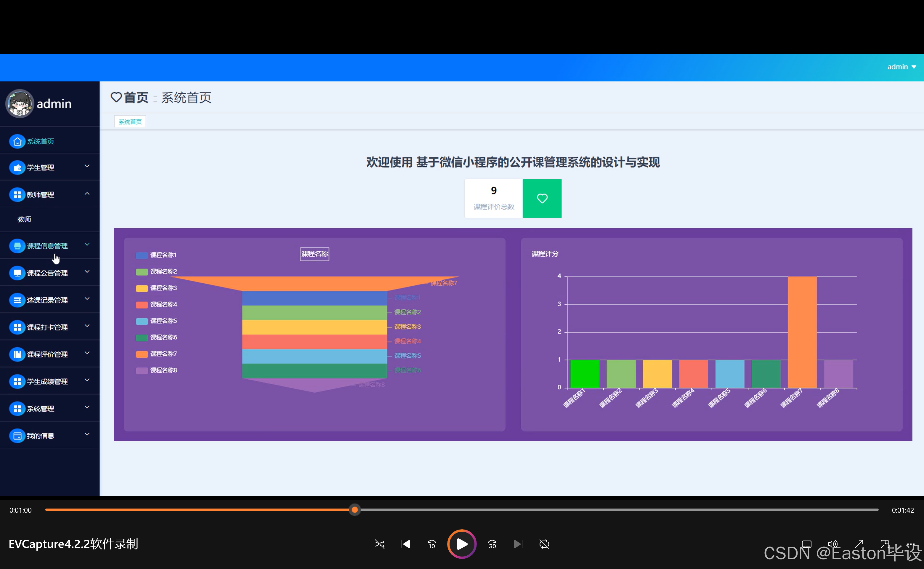Click the heart icon beside 首页 heading
Image resolution: width=924 pixels, height=569 pixels.
click(116, 97)
